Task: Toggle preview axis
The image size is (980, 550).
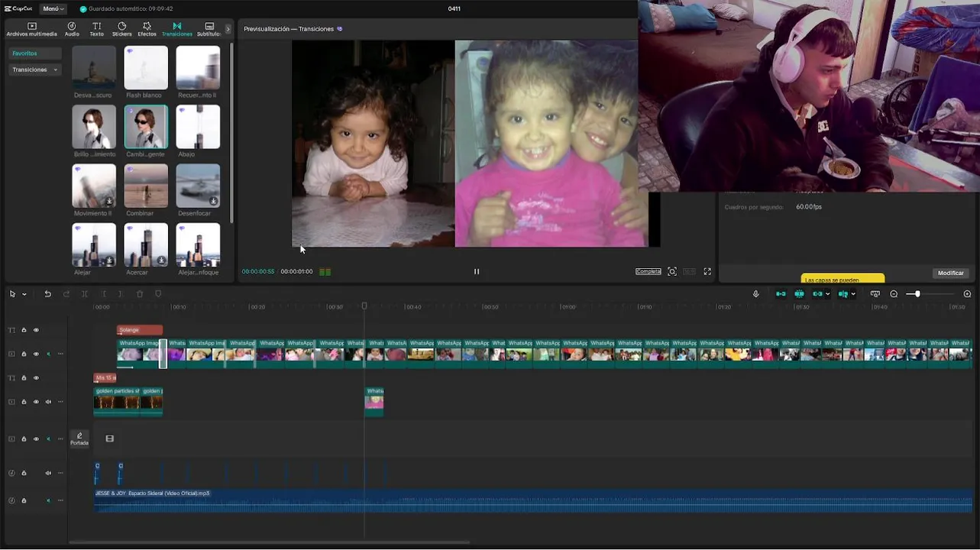Action: click(843, 294)
